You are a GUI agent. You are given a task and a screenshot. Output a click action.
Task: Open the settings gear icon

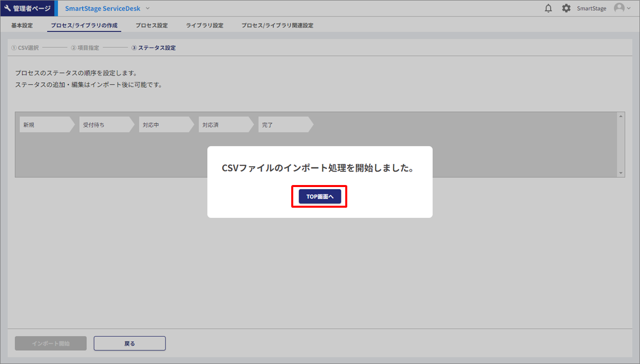pos(566,9)
